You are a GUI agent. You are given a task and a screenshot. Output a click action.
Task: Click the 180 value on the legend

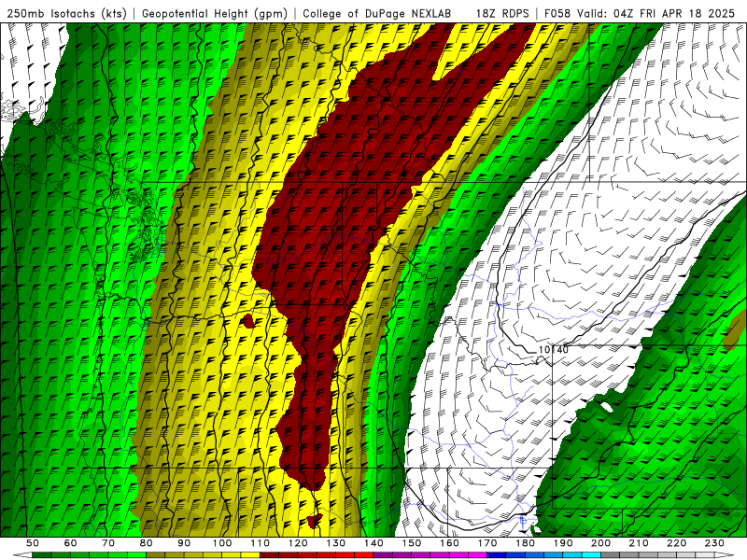(525, 543)
